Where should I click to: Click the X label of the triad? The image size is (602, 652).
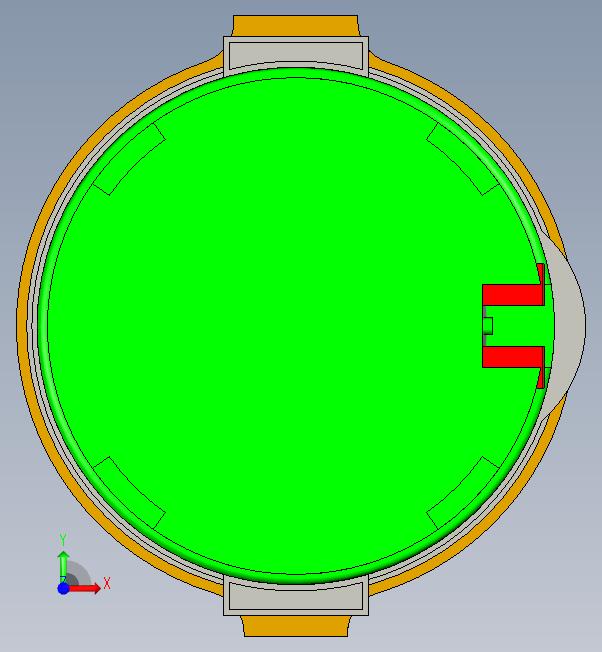click(x=107, y=583)
